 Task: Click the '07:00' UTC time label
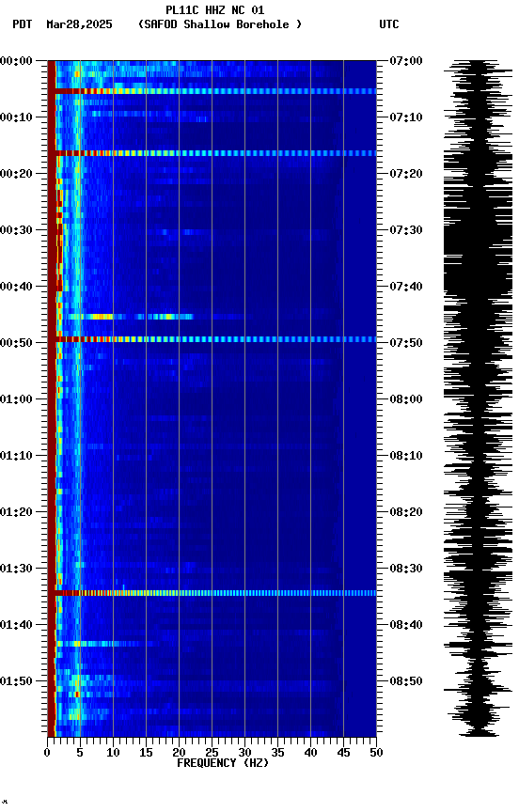click(x=405, y=61)
